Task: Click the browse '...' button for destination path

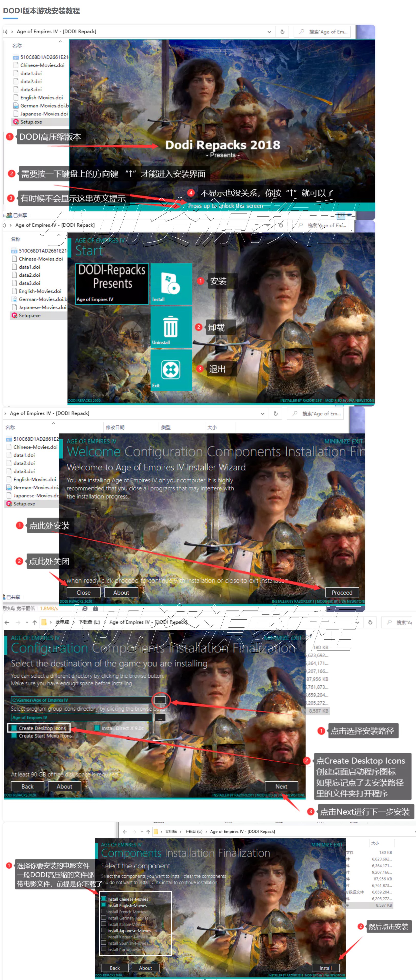Action: (160, 700)
